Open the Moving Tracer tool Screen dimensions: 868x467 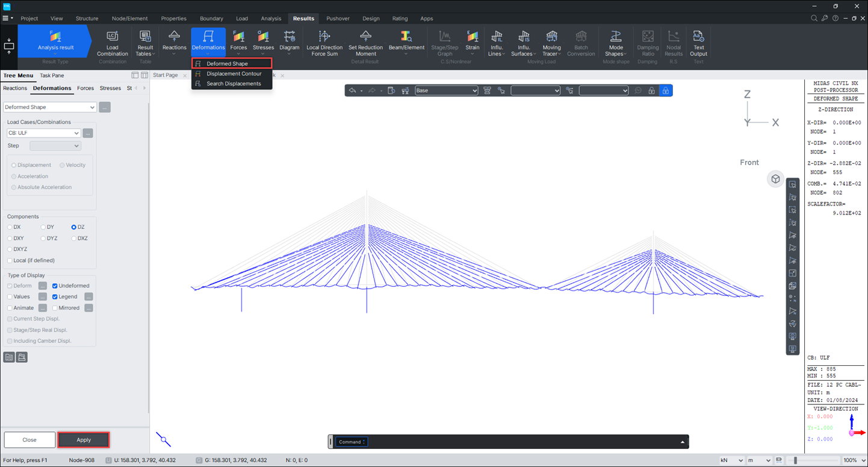point(551,43)
